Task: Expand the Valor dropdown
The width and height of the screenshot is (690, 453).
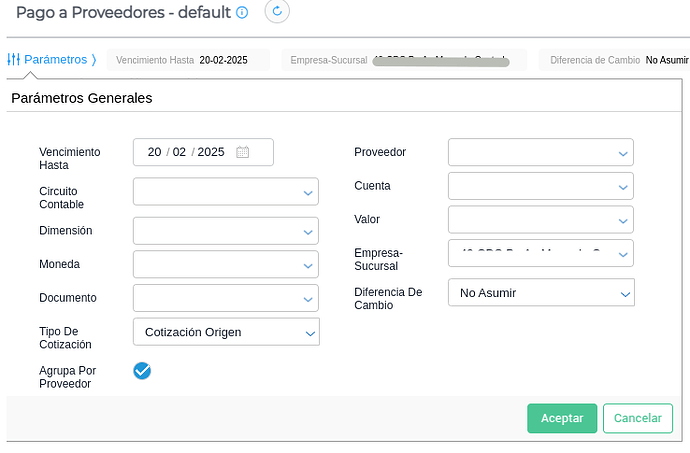Action: (x=540, y=219)
